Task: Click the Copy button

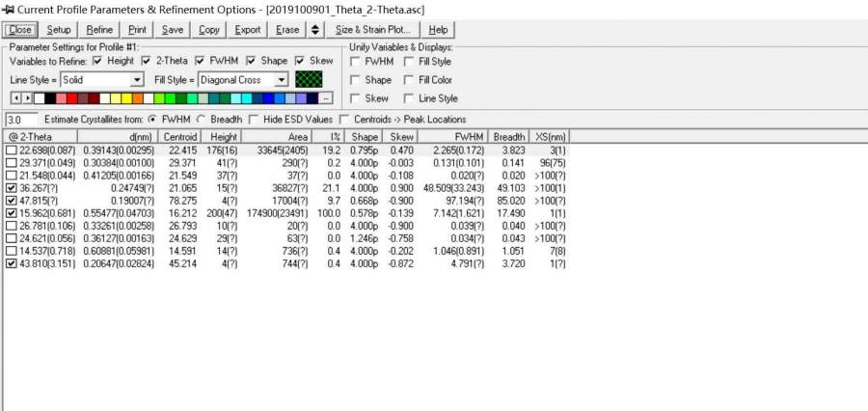Action: pos(208,30)
